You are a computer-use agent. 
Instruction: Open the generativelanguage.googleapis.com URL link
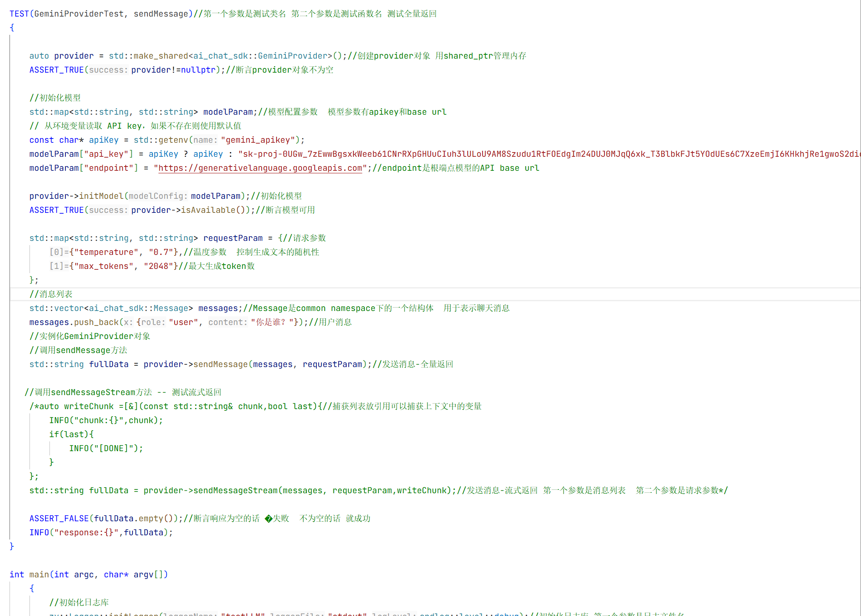260,168
